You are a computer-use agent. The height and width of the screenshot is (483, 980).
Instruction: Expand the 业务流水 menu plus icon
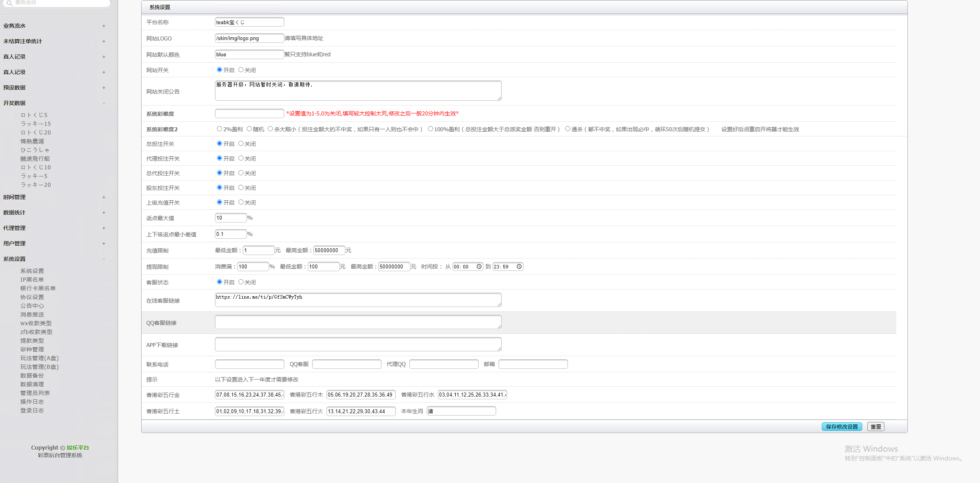tap(104, 26)
